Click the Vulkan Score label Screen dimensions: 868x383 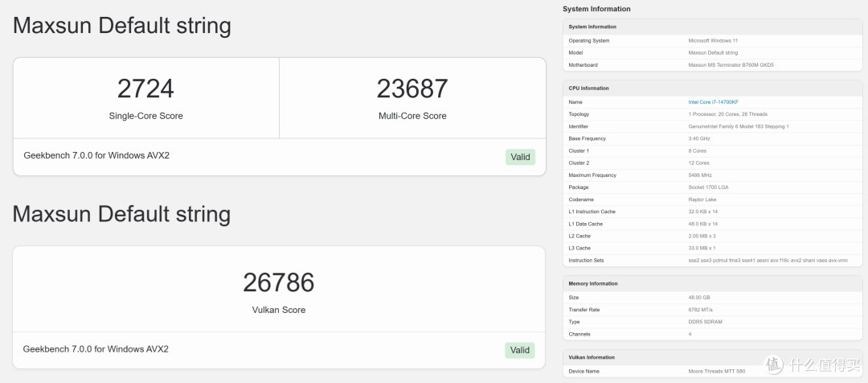pyautogui.click(x=278, y=310)
